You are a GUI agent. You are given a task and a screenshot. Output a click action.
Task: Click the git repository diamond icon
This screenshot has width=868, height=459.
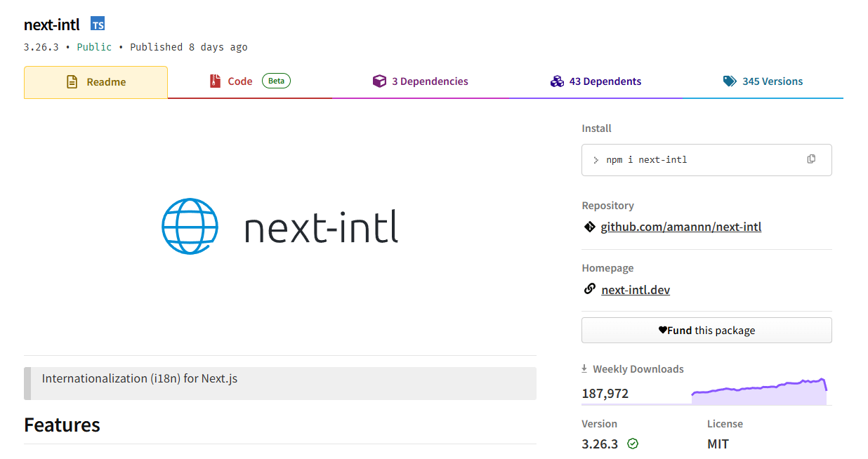589,227
